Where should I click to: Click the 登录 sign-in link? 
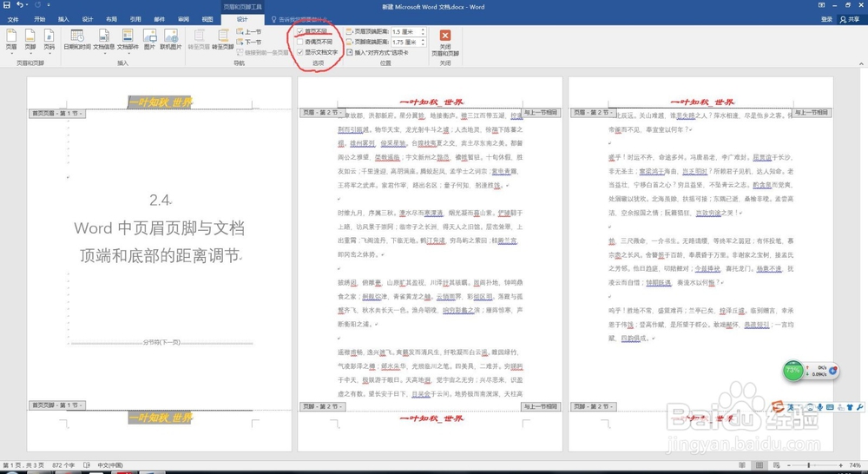point(826,19)
